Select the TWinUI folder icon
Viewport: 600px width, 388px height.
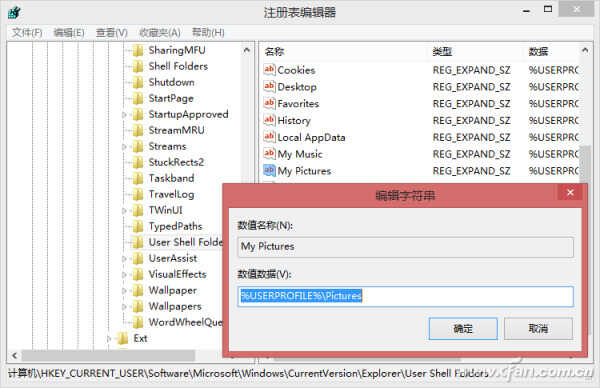(x=137, y=211)
